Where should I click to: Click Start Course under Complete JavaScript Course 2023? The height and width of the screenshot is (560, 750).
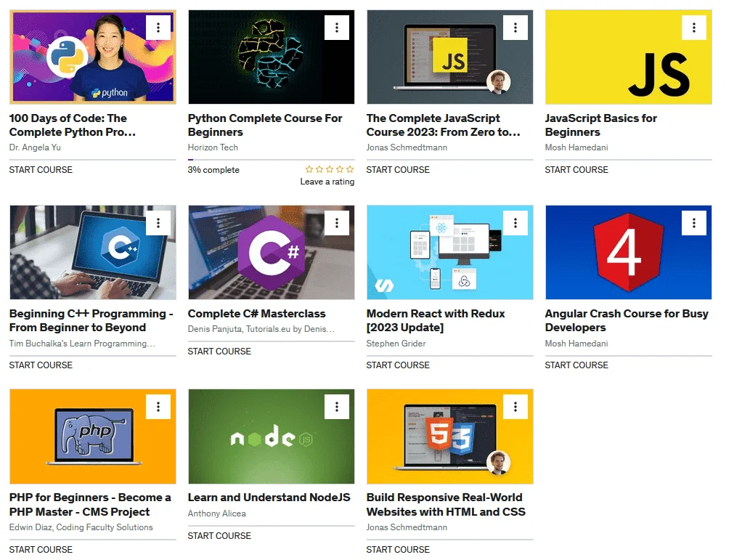click(x=398, y=170)
